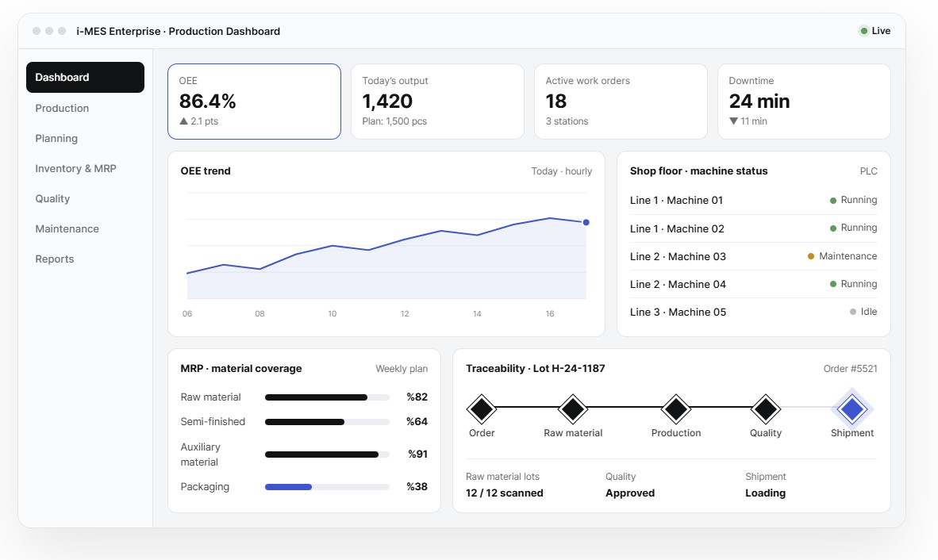The width and height of the screenshot is (938, 560).
Task: Open the Active work orders card
Action: point(621,102)
